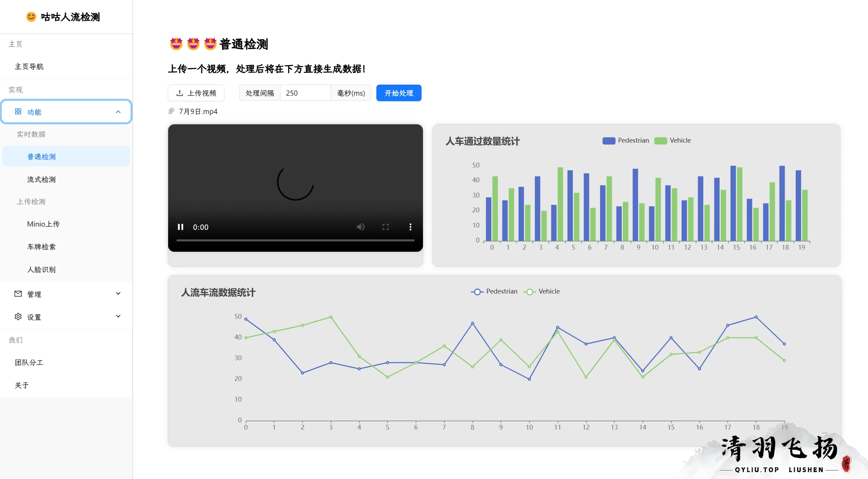Click the 开始处理 button
The height and width of the screenshot is (479, 868).
pyautogui.click(x=398, y=93)
